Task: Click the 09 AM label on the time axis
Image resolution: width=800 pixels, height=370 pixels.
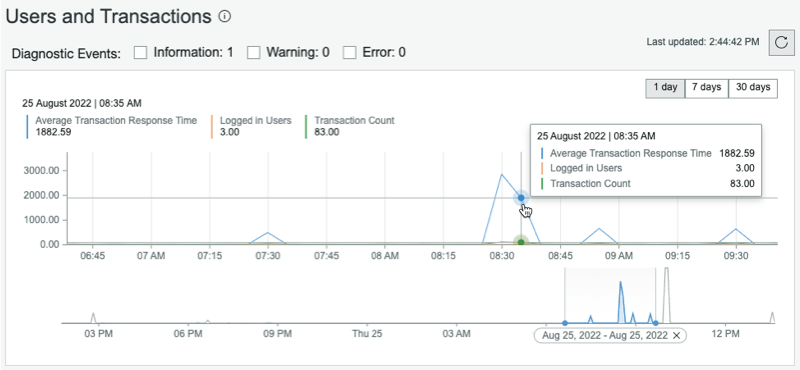Action: pyautogui.click(x=618, y=256)
